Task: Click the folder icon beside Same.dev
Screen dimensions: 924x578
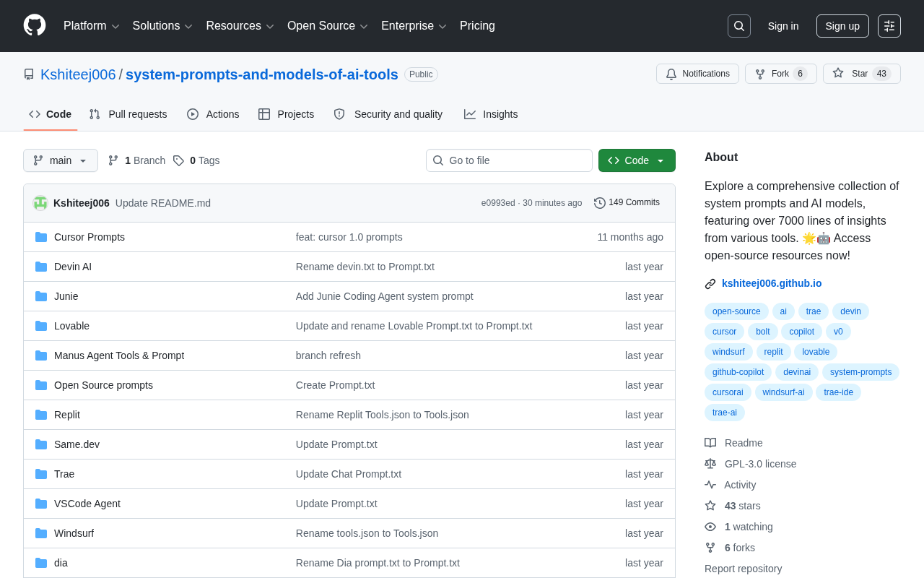Action: coord(41,444)
